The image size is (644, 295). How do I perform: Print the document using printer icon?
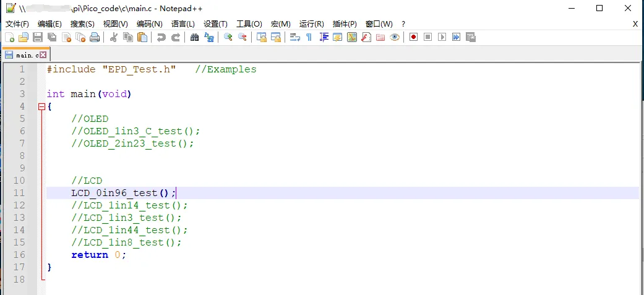point(95,37)
